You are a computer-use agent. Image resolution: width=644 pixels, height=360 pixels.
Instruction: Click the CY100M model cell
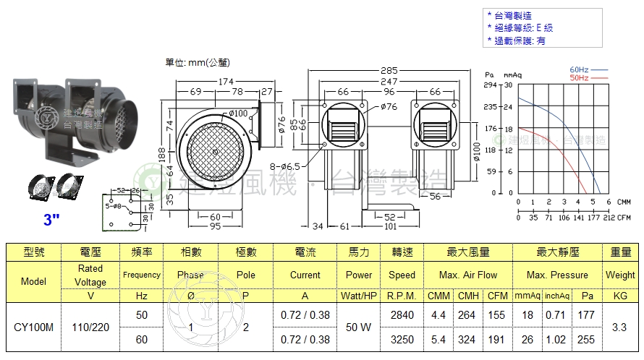pyautogui.click(x=34, y=327)
